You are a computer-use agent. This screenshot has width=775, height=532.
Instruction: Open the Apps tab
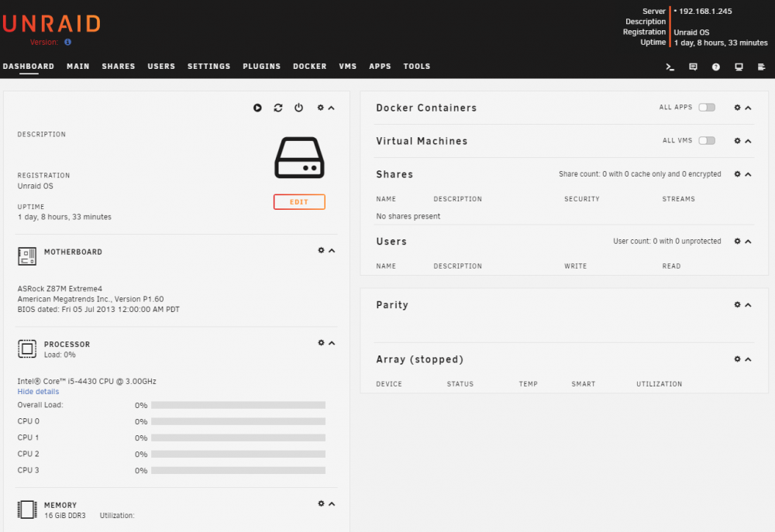pyautogui.click(x=380, y=66)
